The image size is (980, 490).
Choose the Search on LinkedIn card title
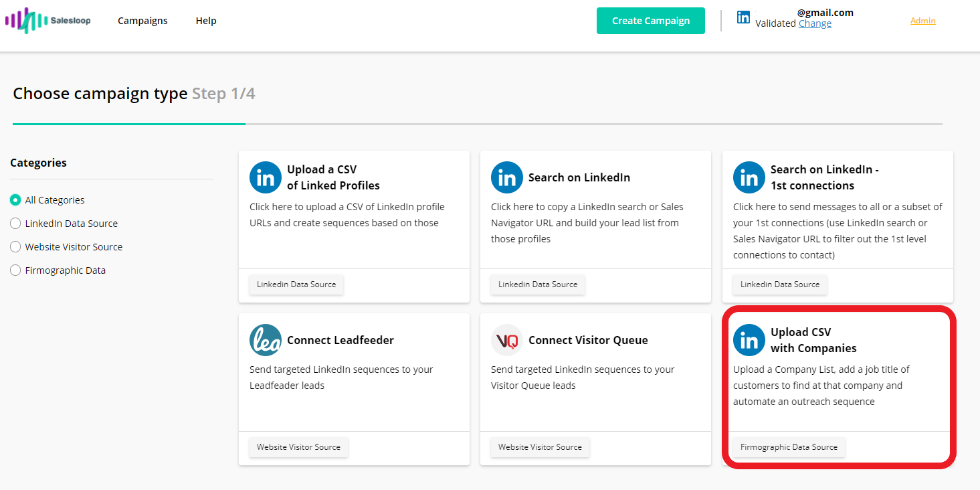click(579, 177)
